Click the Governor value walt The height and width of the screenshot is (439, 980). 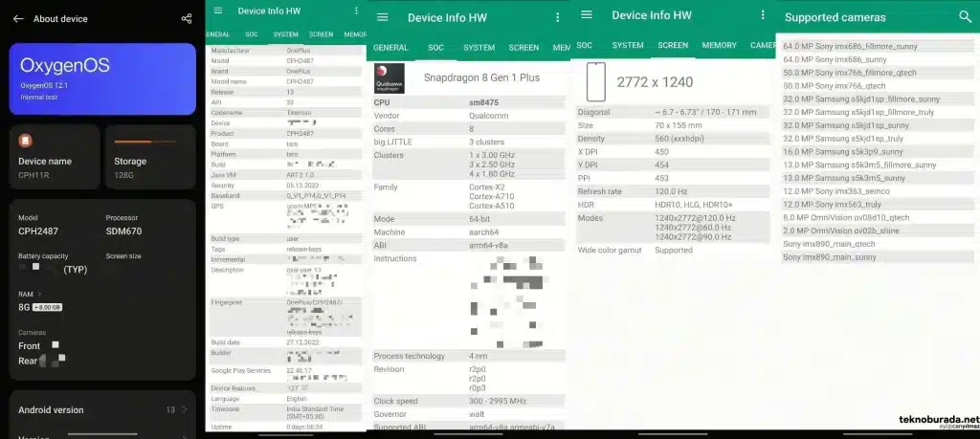click(x=478, y=414)
